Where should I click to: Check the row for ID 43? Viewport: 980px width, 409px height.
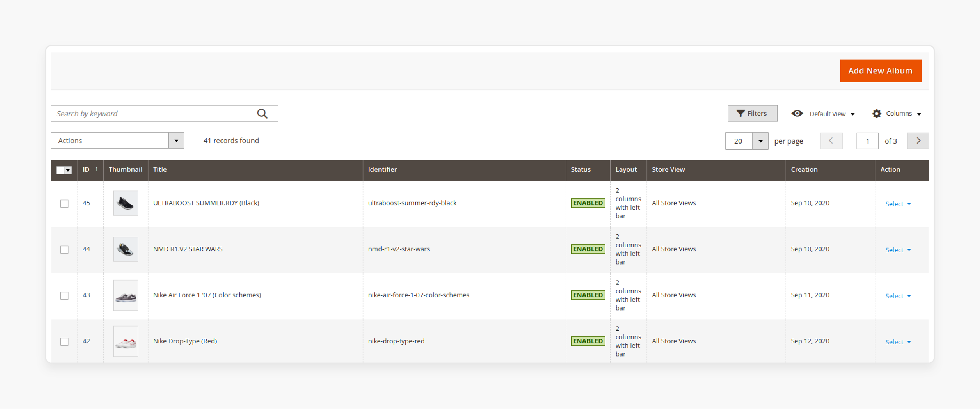tap(64, 296)
